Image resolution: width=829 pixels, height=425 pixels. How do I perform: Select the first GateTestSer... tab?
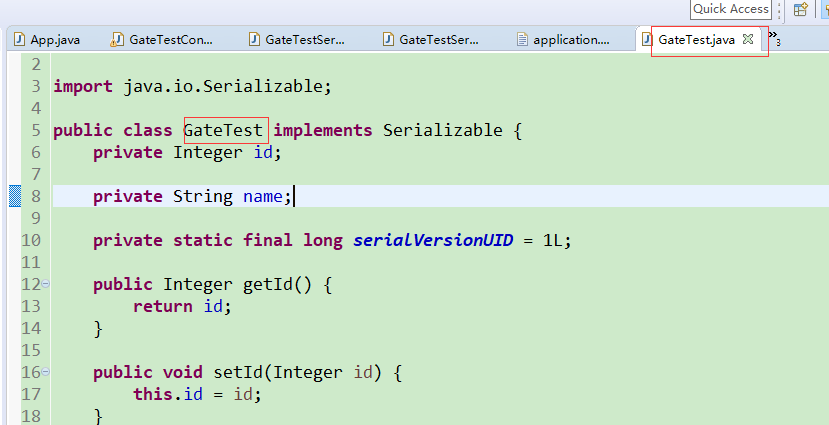305,40
